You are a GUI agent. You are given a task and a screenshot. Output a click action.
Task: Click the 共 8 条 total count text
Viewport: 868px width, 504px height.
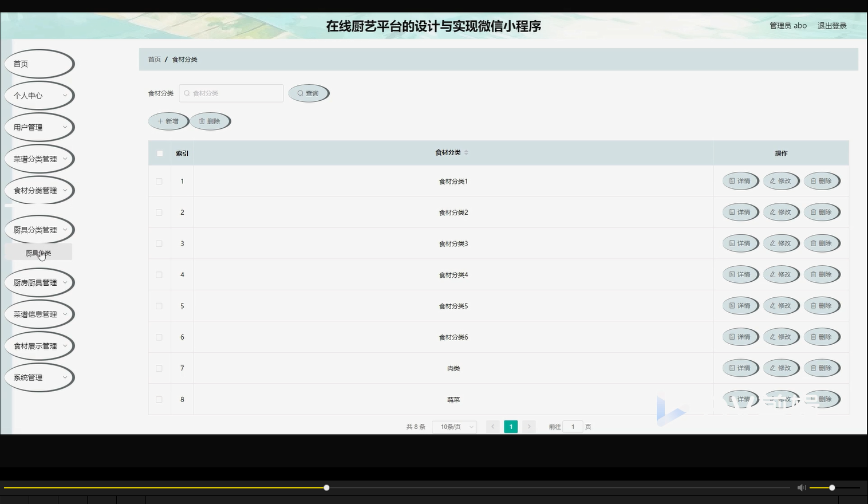point(416,427)
